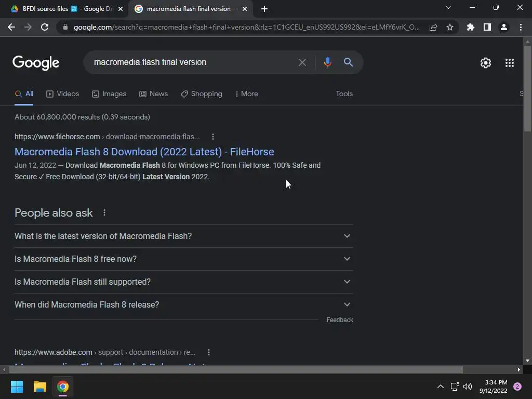Image resolution: width=532 pixels, height=399 pixels.
Task: Go back with the browser back arrow
Action: pyautogui.click(x=11, y=27)
